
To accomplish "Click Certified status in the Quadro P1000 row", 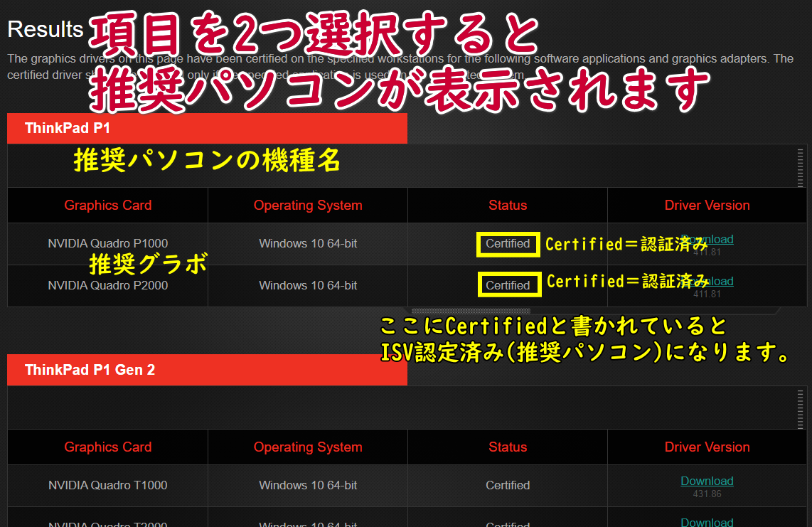I will point(508,243).
